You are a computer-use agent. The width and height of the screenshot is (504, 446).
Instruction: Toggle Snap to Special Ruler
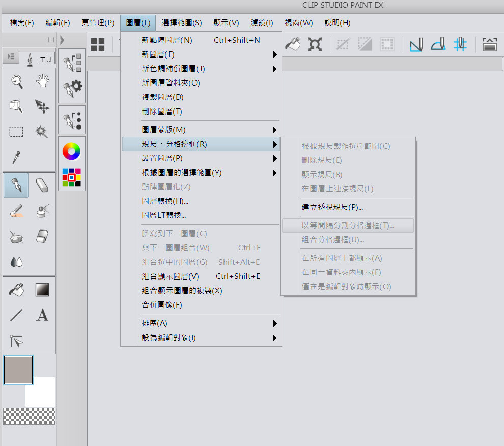(438, 44)
